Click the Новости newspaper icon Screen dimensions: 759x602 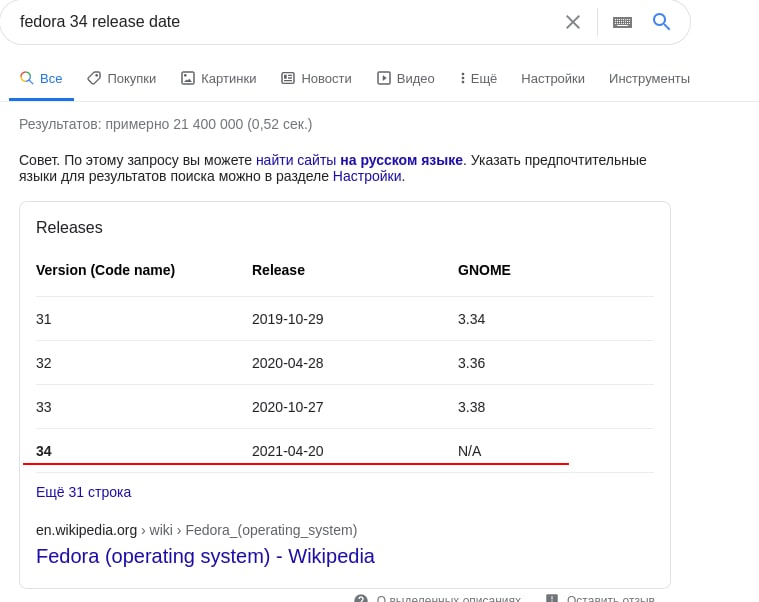(288, 78)
